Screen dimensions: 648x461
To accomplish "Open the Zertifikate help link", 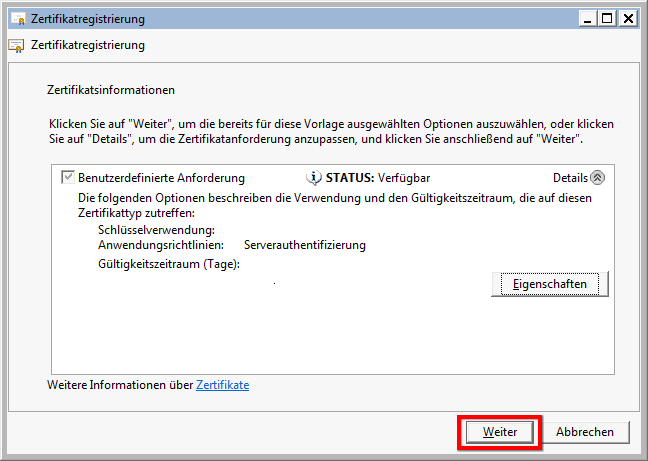I will 222,385.
